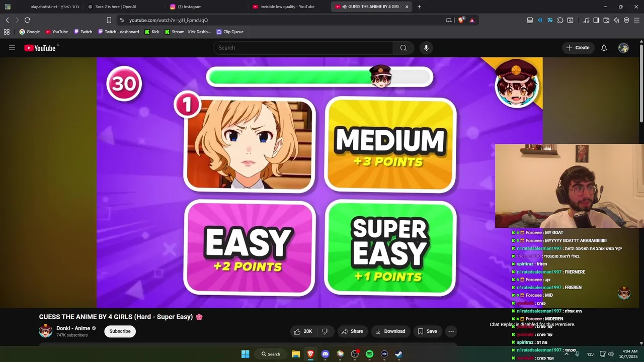Open Spotify from the taskbar
644x362 pixels.
point(369,354)
